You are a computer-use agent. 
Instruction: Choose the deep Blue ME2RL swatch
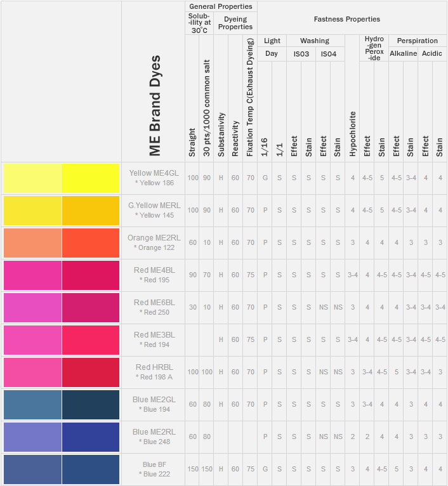91,437
